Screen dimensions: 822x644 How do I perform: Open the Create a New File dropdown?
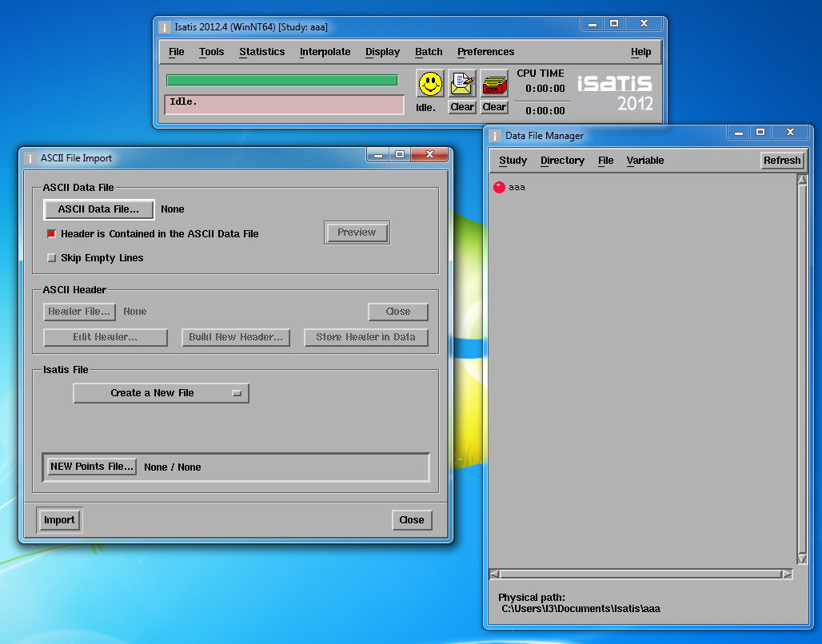161,393
